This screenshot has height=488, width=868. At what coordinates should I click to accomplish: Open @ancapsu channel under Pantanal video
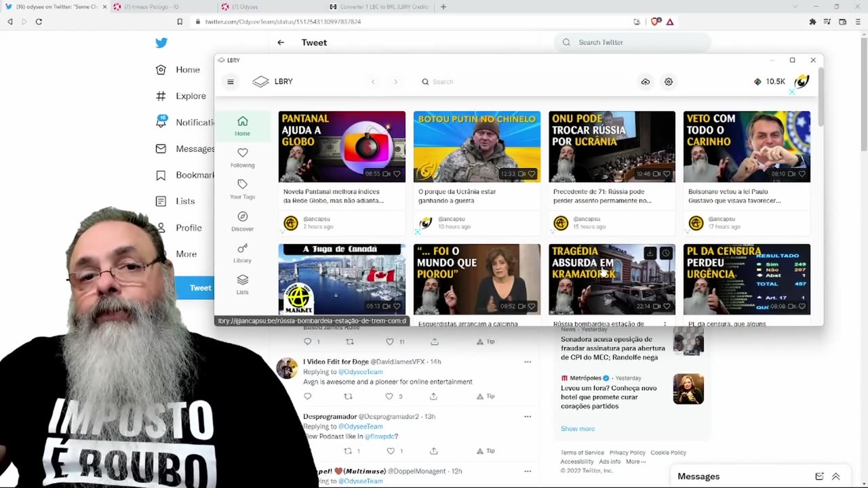click(317, 220)
